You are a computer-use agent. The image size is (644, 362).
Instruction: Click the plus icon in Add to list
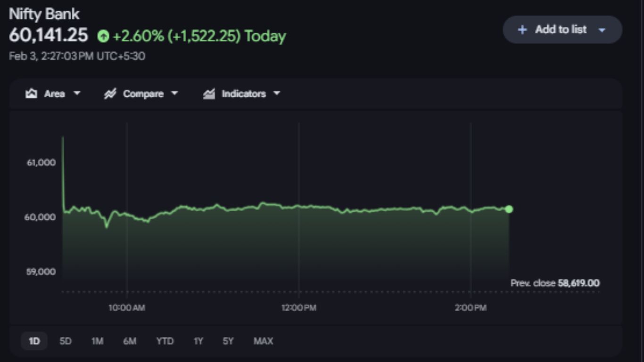522,30
